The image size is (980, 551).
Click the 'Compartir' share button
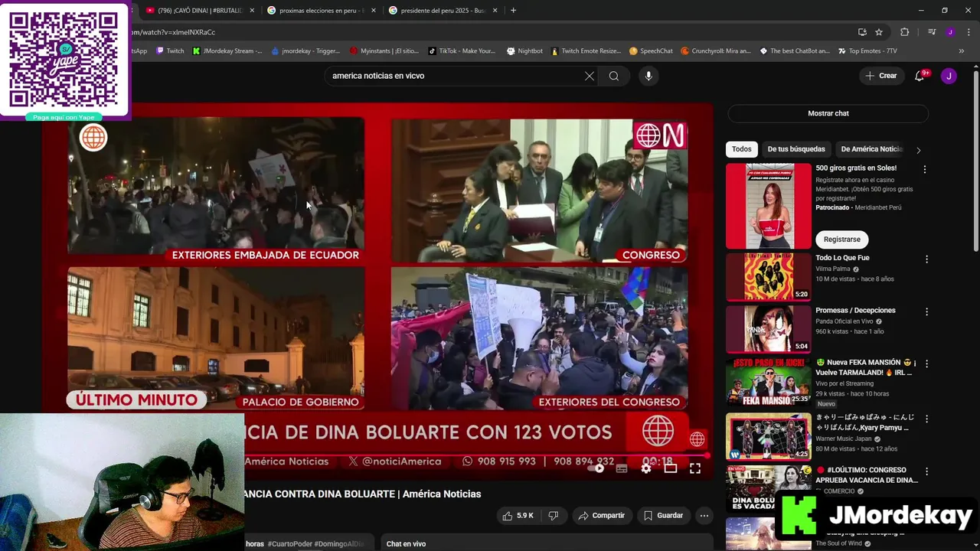click(x=602, y=516)
